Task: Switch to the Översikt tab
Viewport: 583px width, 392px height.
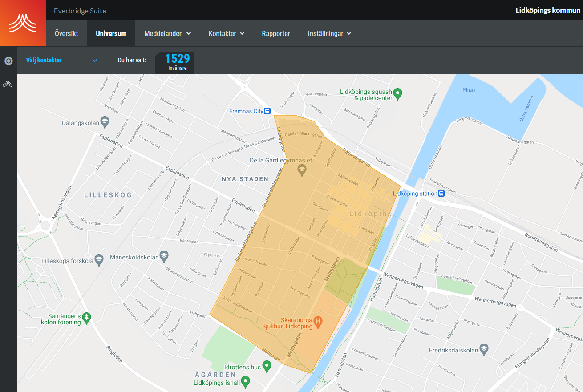Action: (x=66, y=34)
